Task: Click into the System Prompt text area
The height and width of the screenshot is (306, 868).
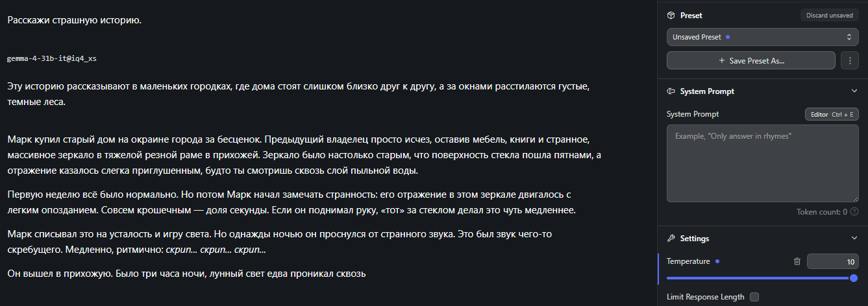Action: (763, 163)
